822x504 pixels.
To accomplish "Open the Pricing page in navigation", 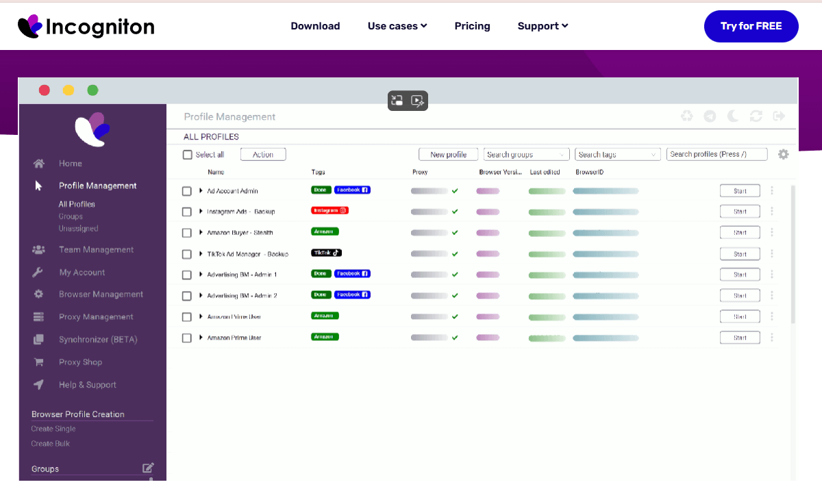I will click(x=472, y=26).
